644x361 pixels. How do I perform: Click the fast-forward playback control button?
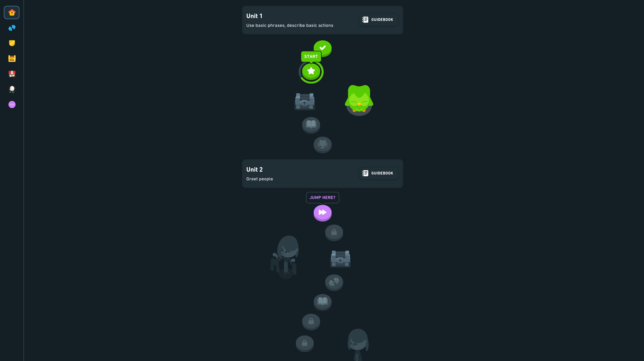click(x=322, y=213)
